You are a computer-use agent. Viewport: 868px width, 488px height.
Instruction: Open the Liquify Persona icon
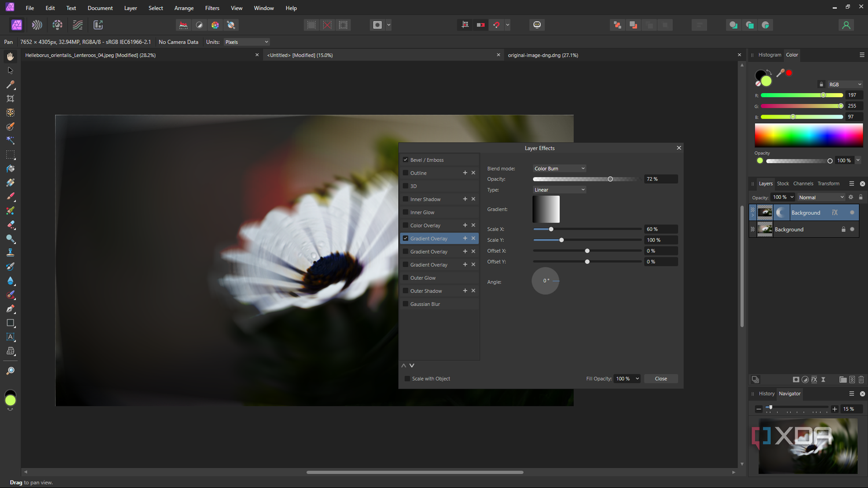(x=37, y=25)
